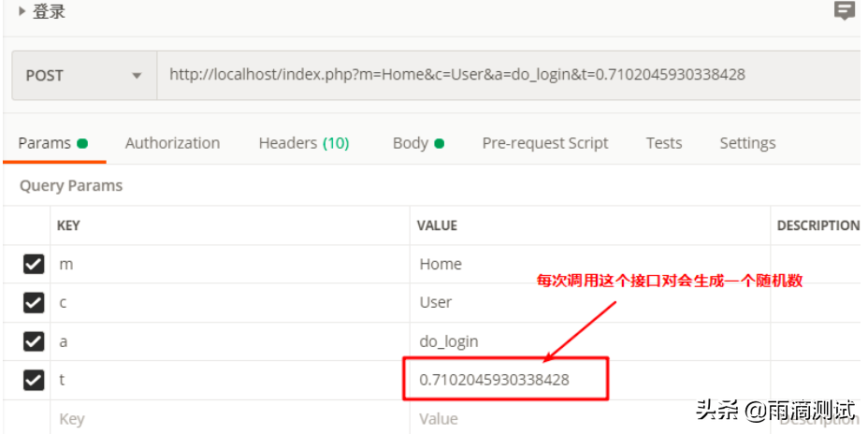Screen dimensions: 868x434
Task: Go to the Headers (10) tab
Action: [x=303, y=143]
